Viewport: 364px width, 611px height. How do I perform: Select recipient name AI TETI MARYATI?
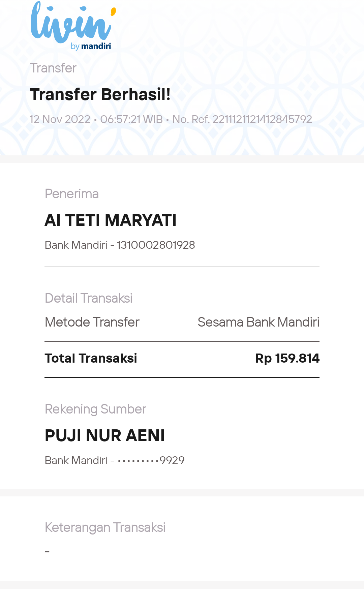pyautogui.click(x=111, y=220)
